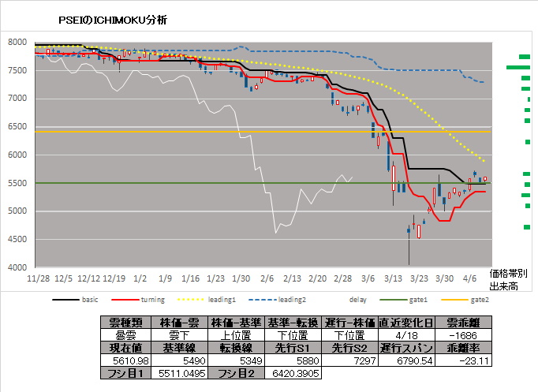
Task: Select 下位置 under the 基準-転換 header
Action: 293,335
